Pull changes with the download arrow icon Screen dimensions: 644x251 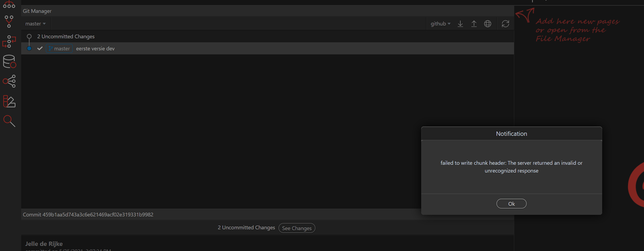460,24
